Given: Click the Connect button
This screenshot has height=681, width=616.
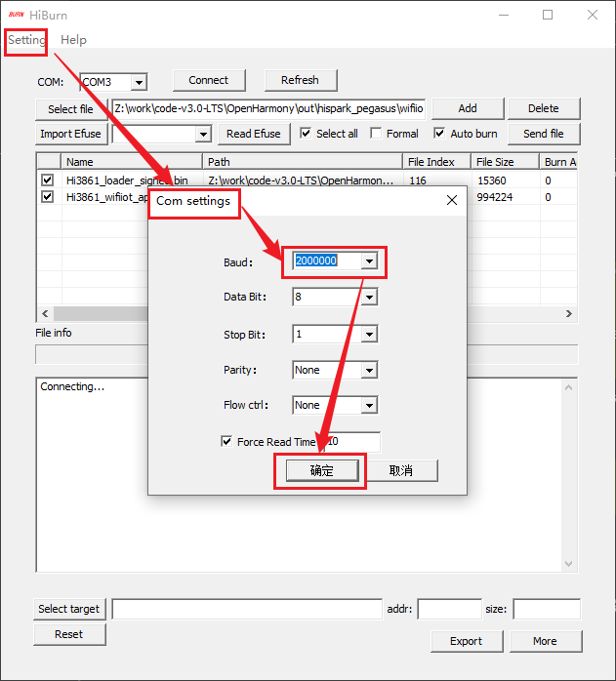Looking at the screenshot, I should pyautogui.click(x=209, y=80).
